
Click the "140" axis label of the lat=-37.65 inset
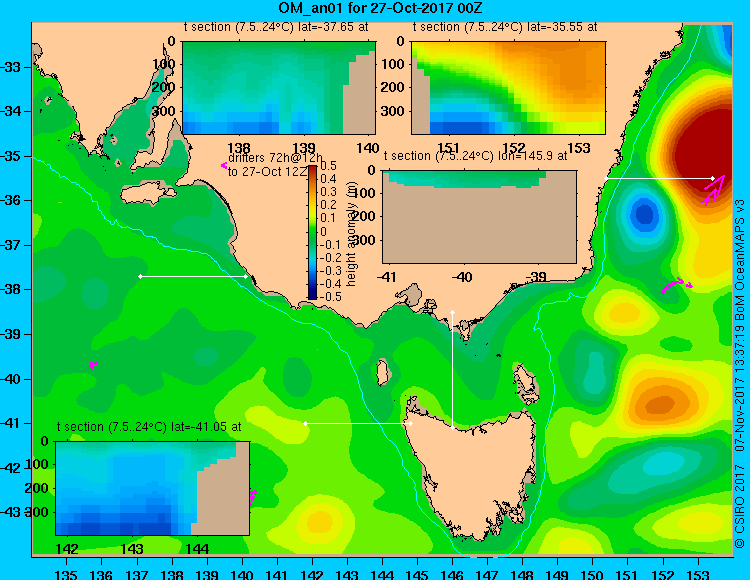click(x=368, y=149)
